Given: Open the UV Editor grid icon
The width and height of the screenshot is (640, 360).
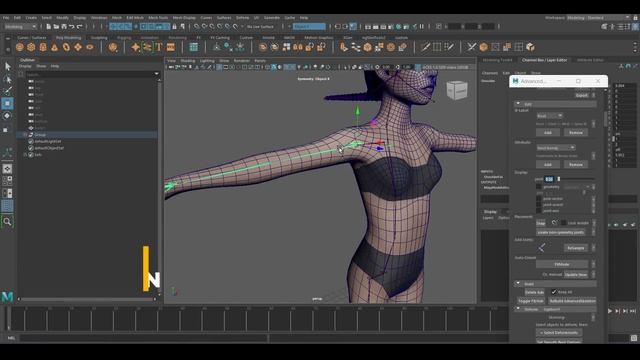Looking at the screenshot, I should pos(193,47).
